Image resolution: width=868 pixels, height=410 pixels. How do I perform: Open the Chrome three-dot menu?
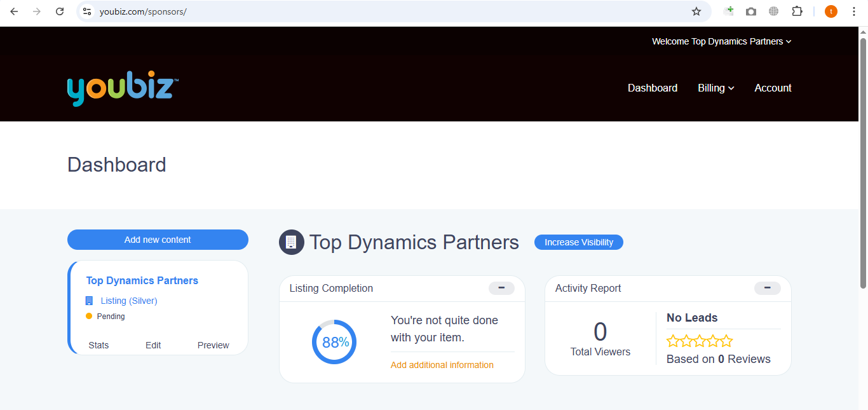(x=854, y=11)
